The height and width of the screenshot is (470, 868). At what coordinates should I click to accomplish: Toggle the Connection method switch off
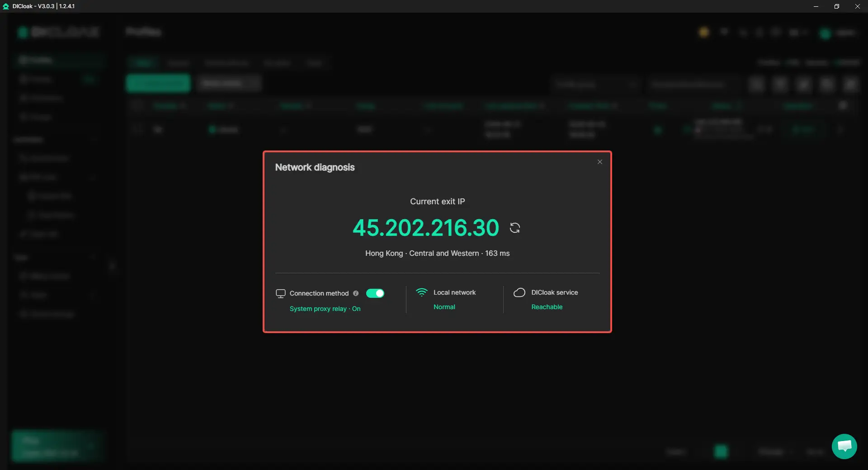[375, 293]
